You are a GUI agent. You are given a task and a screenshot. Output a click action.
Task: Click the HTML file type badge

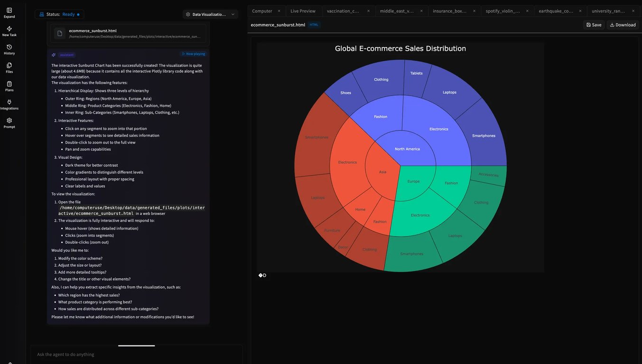click(x=314, y=25)
